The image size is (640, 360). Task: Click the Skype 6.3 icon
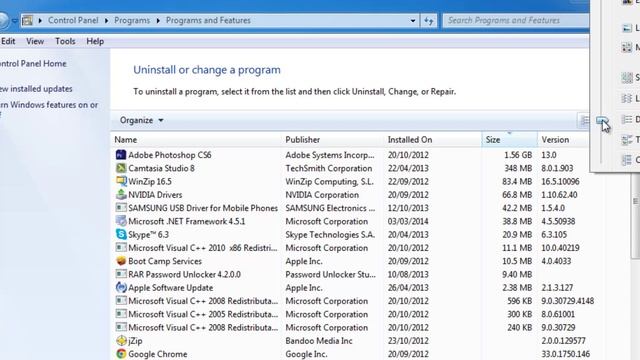pyautogui.click(x=121, y=234)
